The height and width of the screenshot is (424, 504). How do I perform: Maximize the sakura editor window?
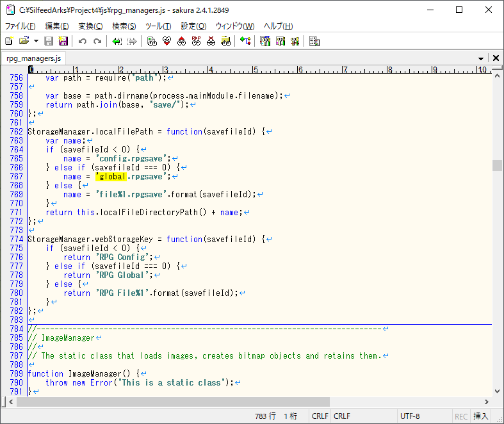pos(459,10)
